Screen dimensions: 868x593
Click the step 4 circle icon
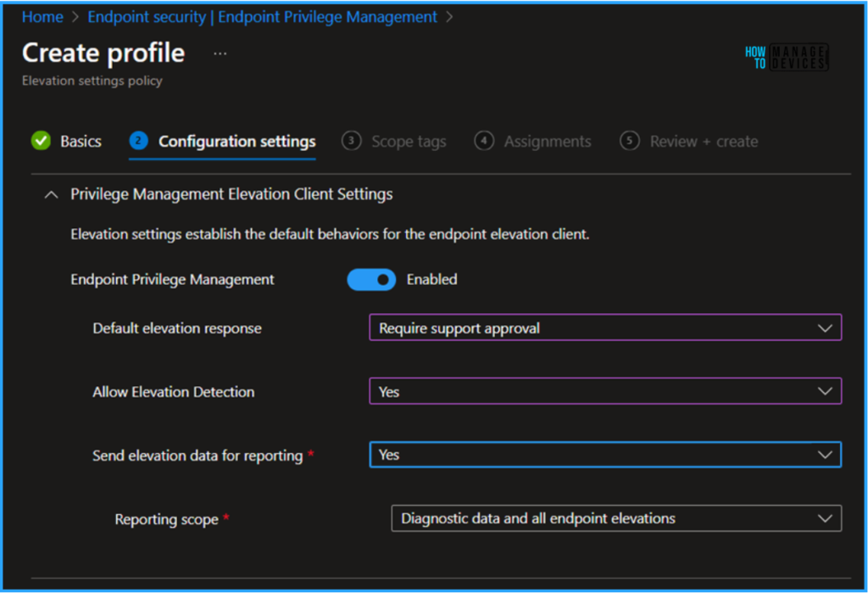click(x=484, y=141)
